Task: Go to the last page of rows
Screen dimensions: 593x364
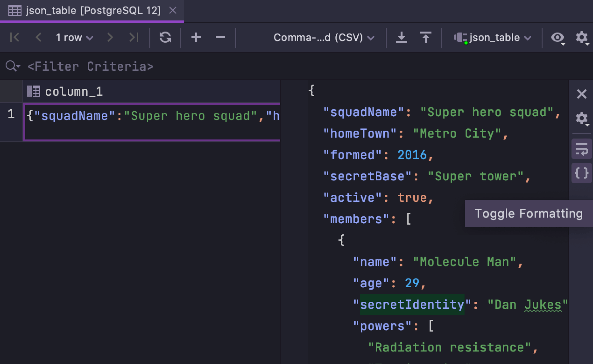Action: click(x=134, y=37)
